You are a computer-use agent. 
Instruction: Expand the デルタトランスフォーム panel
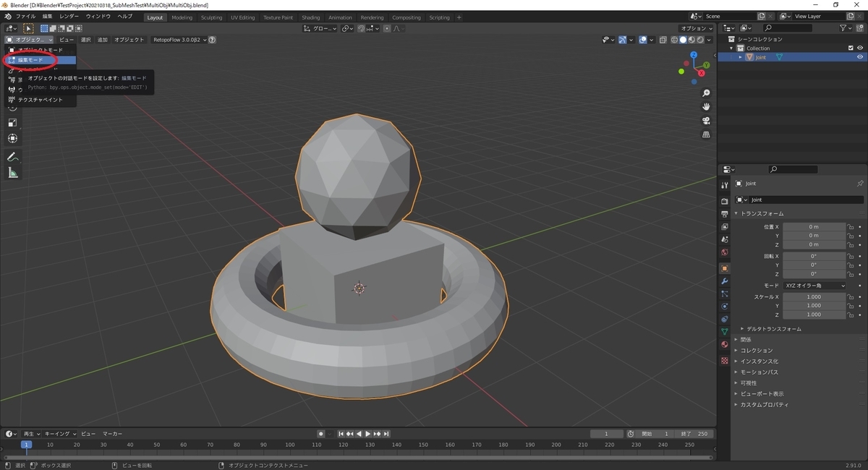[x=773, y=329]
